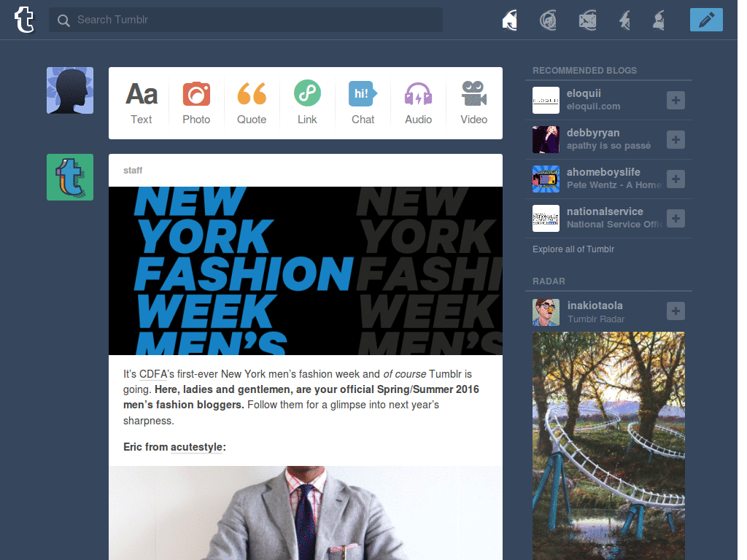The image size is (747, 560).
Task: Open the Inbox envelope icon
Action: [x=587, y=20]
